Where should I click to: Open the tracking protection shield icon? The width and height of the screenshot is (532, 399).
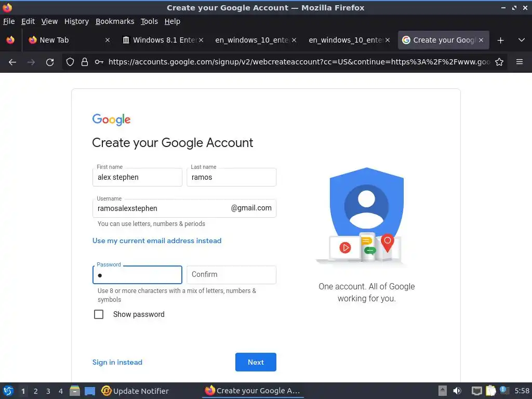(x=70, y=62)
